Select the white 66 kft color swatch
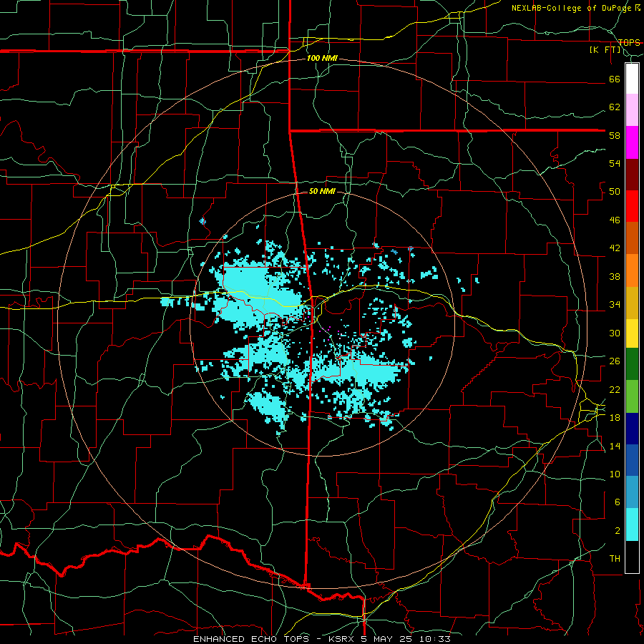This screenshot has height=644, width=644. click(632, 79)
